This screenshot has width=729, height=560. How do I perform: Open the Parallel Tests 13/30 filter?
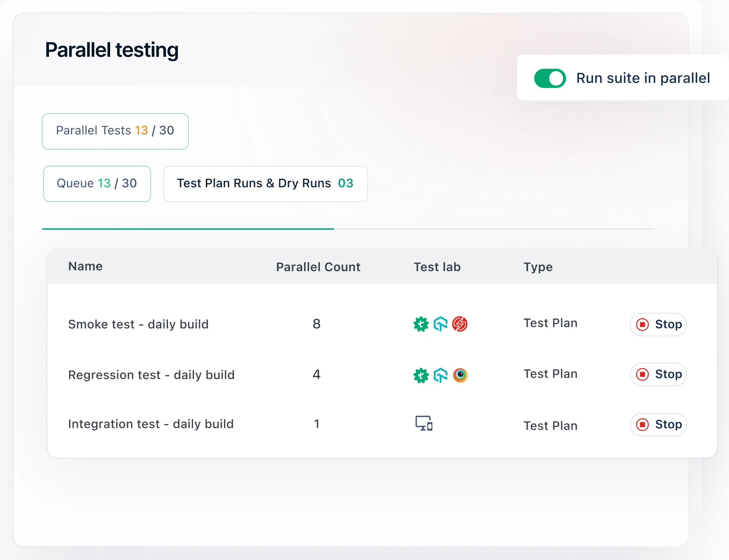pos(115,131)
